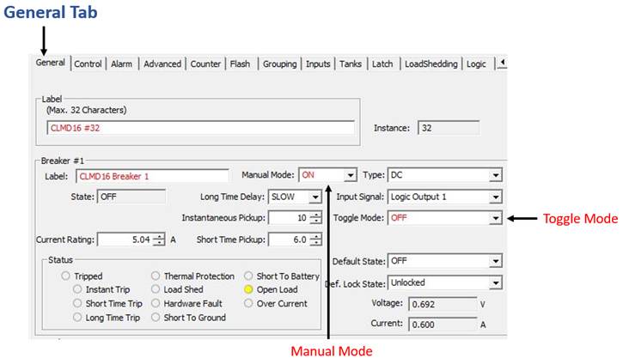The image size is (623, 364).
Task: Click the Open Load status indicator
Action: coord(249,290)
